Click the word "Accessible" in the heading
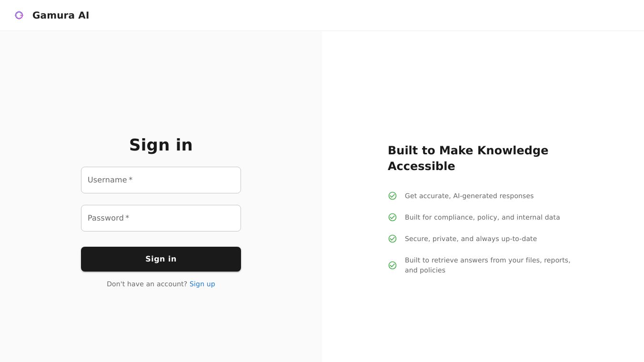The width and height of the screenshot is (644, 362). click(x=421, y=166)
